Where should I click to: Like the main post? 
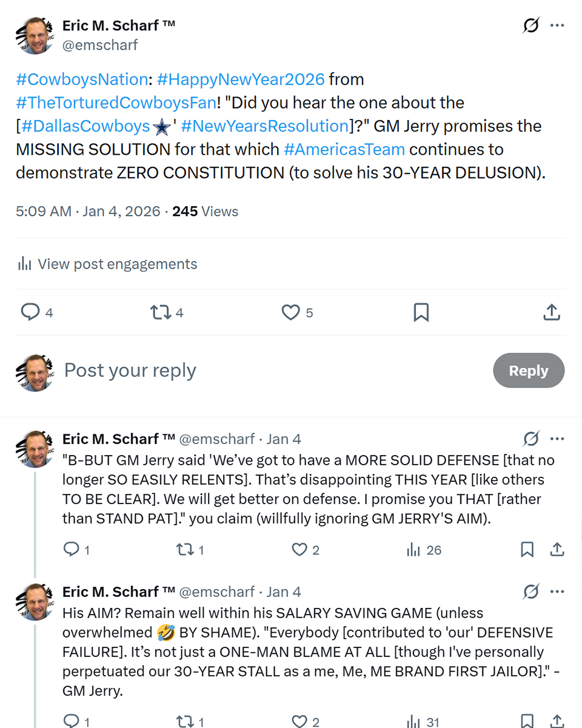291,312
